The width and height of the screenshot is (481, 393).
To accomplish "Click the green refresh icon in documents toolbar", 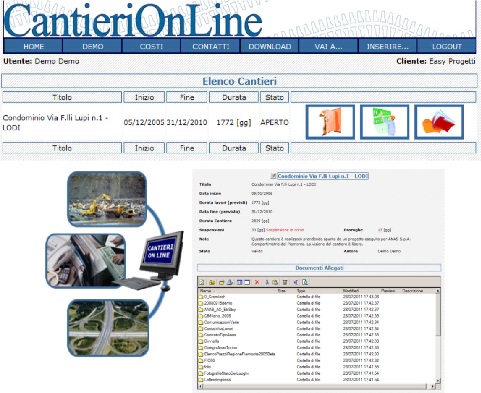I will tap(201, 282).
